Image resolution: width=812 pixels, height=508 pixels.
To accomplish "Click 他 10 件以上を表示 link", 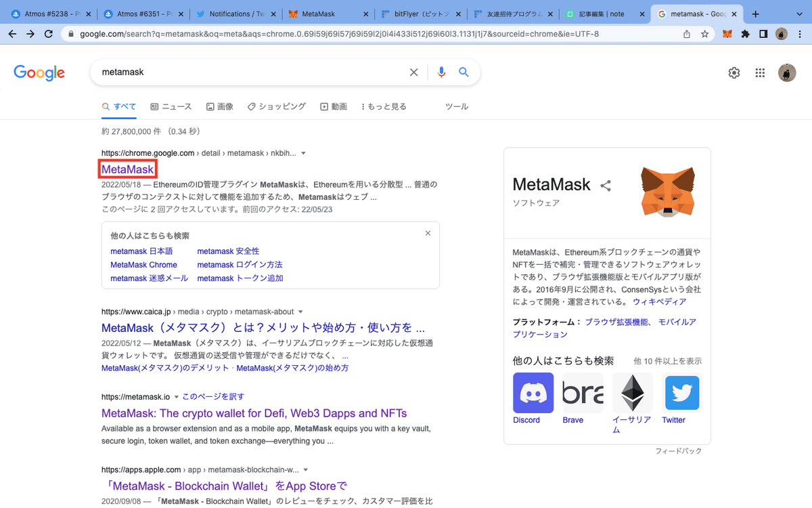I will 667,361.
